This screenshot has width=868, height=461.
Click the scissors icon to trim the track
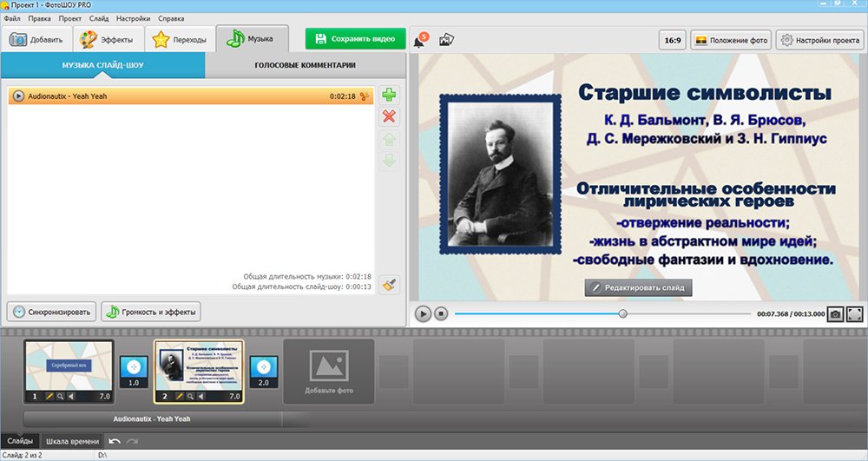point(365,95)
